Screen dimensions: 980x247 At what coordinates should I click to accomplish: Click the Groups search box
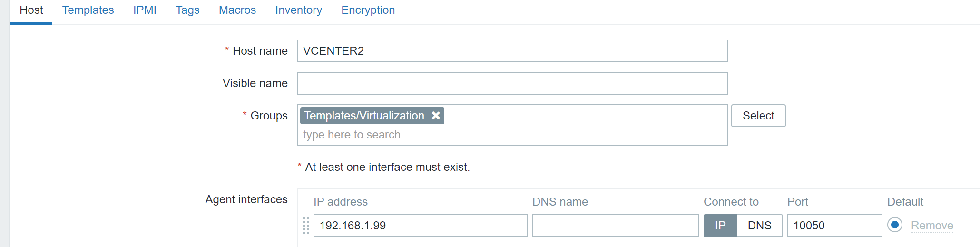pos(512,135)
